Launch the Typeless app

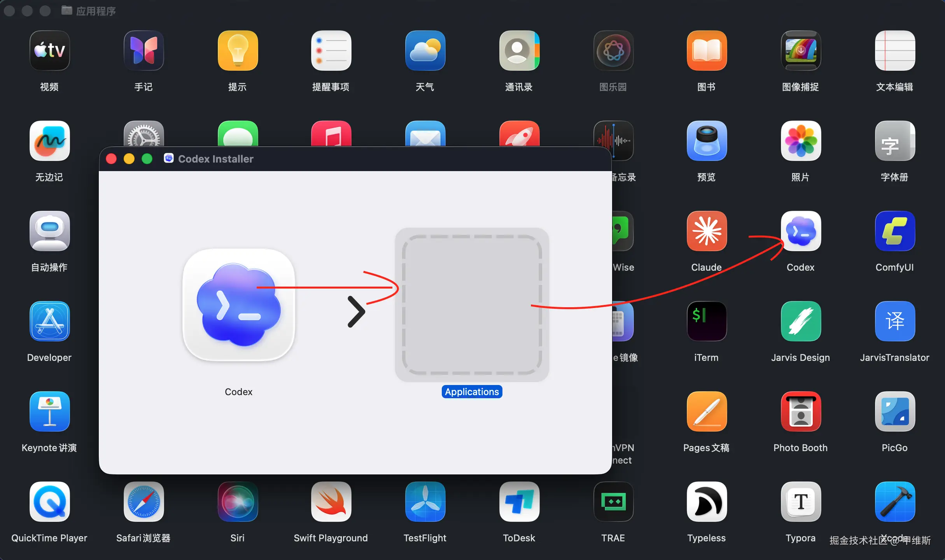tap(706, 502)
